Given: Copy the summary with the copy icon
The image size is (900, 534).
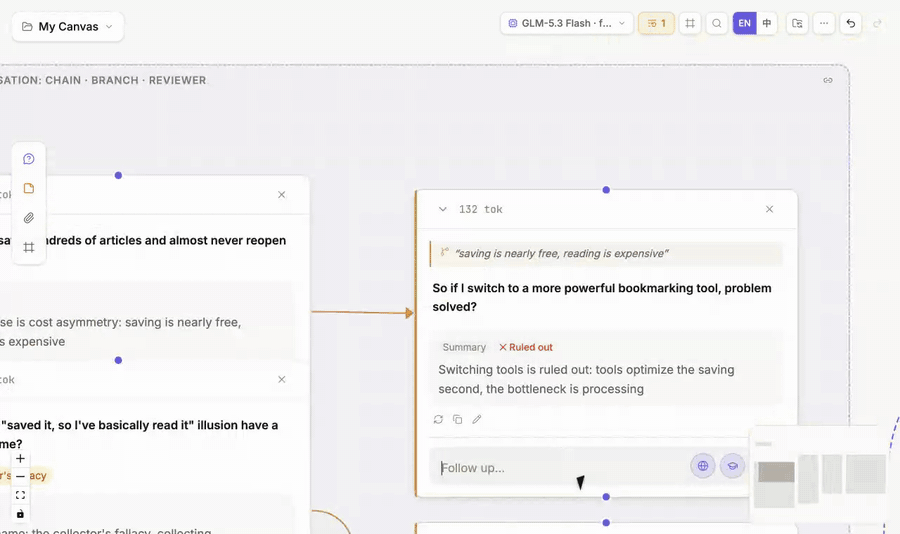Looking at the screenshot, I should click(x=457, y=420).
